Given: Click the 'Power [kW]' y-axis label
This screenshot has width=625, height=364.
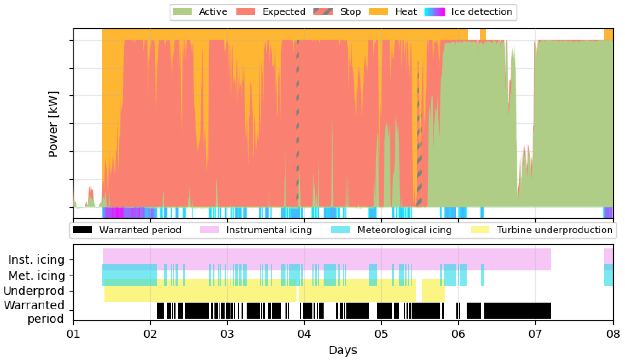Looking at the screenshot, I should coord(53,124).
